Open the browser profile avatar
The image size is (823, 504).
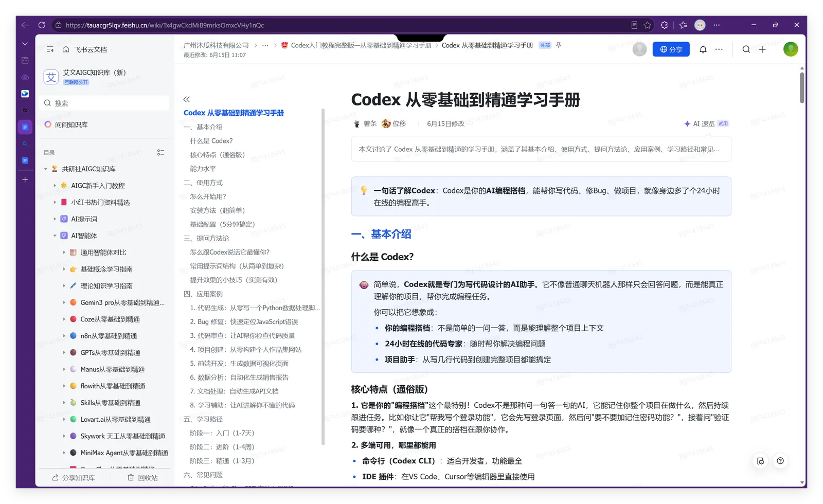click(x=700, y=25)
